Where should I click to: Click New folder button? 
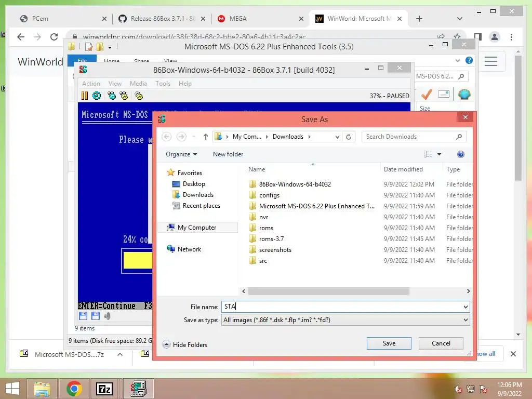[x=228, y=154]
